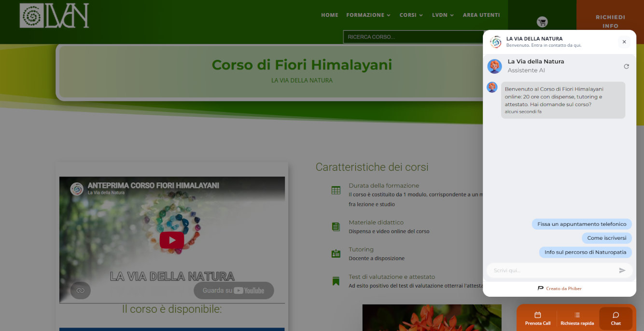Click the Materiale didattico document icon
This screenshot has width=644, height=331.
336,227
